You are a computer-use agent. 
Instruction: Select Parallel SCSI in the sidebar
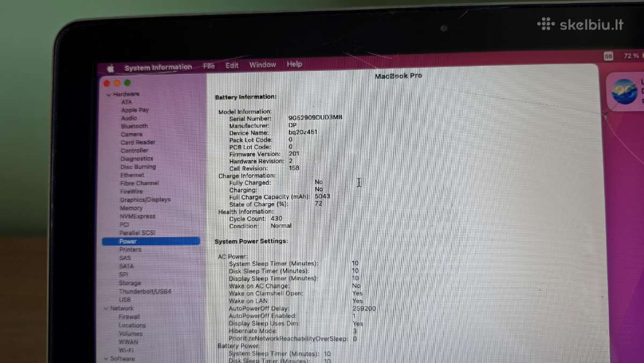pos(137,233)
